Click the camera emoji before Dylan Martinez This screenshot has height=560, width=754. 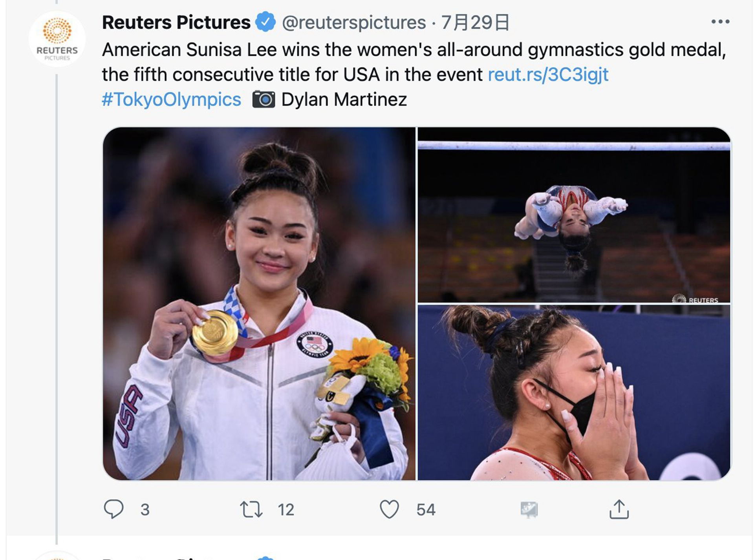[x=264, y=99]
